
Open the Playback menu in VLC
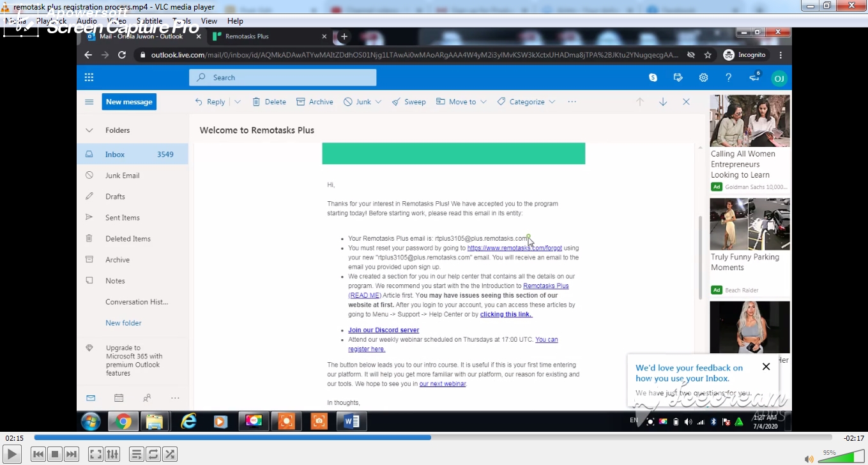click(52, 20)
